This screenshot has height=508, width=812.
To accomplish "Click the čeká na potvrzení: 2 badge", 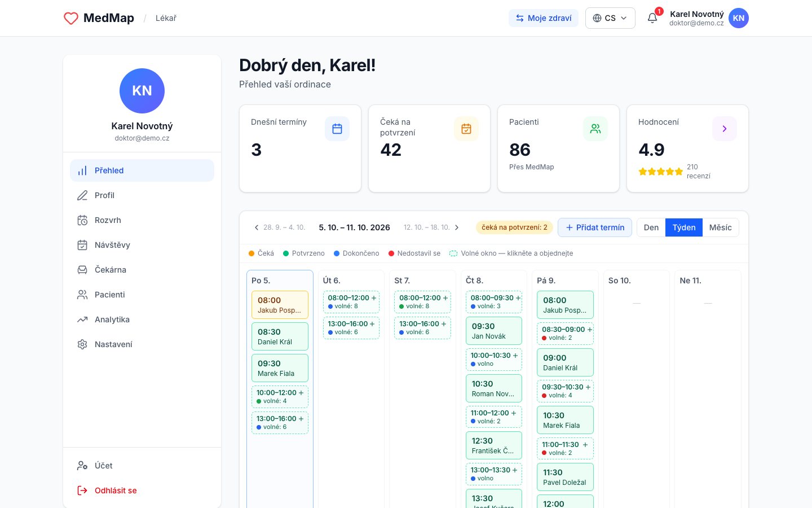I will point(514,227).
